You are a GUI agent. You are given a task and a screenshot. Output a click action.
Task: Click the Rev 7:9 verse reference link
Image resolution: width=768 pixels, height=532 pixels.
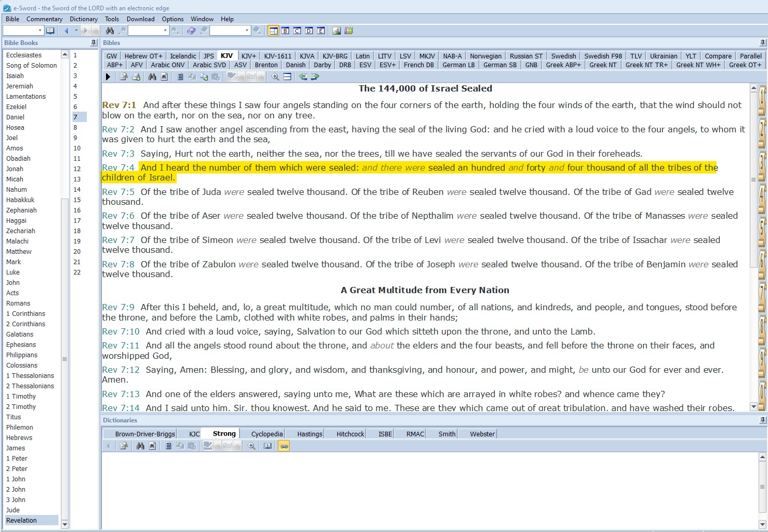coord(118,307)
